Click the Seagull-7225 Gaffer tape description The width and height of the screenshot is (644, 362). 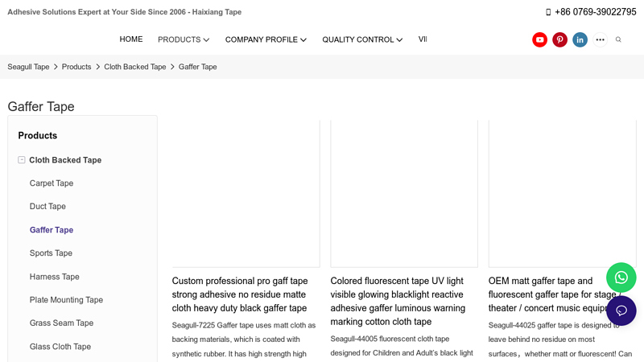click(x=244, y=339)
